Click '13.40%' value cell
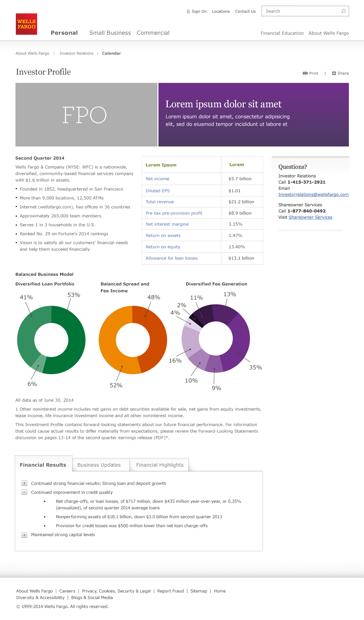The image size is (364, 620). click(237, 247)
